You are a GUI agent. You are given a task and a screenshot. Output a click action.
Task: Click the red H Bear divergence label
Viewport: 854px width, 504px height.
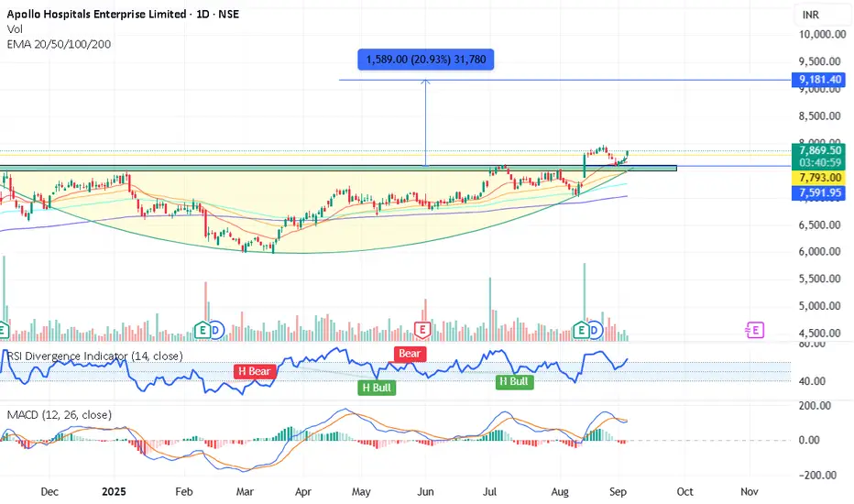pyautogui.click(x=255, y=372)
